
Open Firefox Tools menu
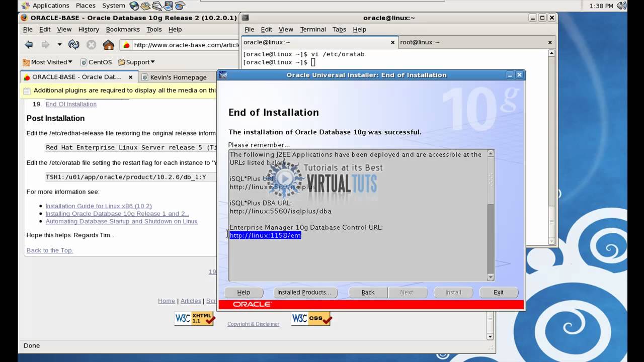pyautogui.click(x=154, y=29)
